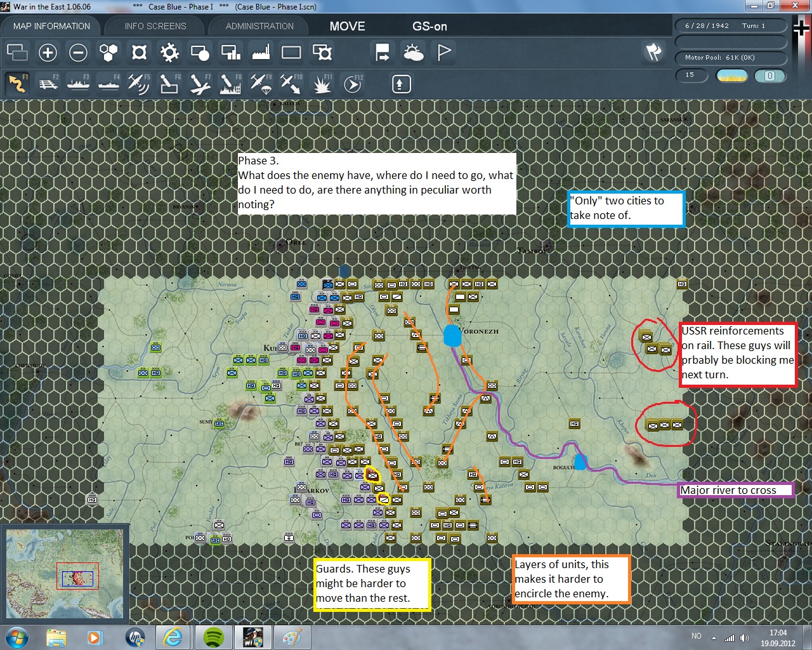Toggle the factory display icon

pyautogui.click(x=261, y=52)
